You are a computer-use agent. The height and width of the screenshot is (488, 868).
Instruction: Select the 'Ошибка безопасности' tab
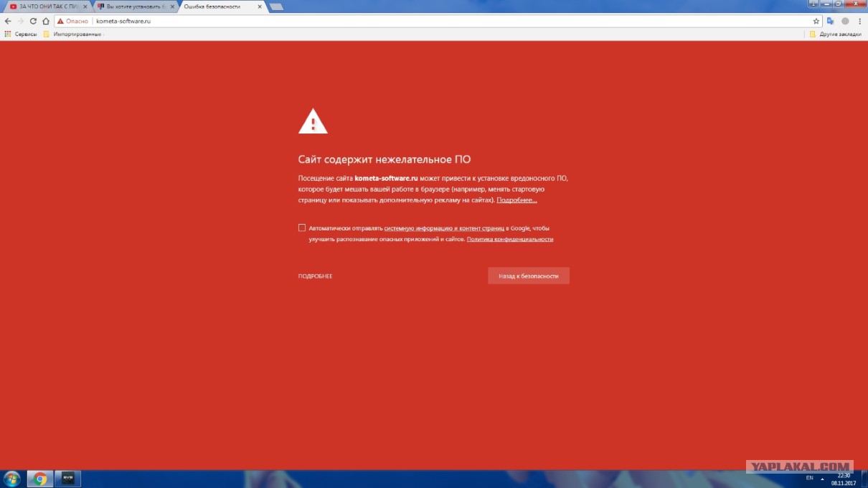point(223,6)
